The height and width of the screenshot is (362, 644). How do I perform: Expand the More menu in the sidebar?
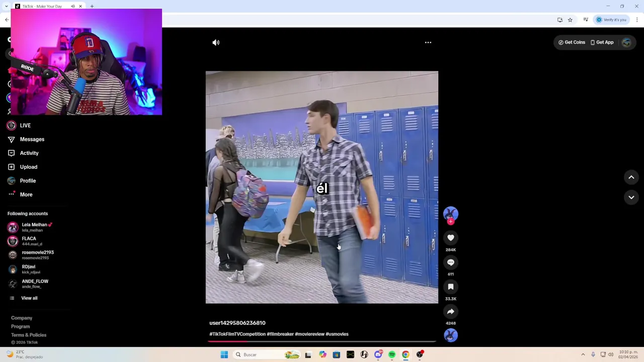click(x=20, y=195)
